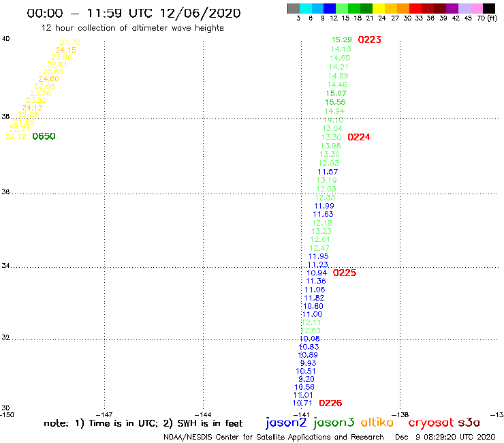Click the longitude axis label -144
This screenshot has width=504, height=443.
click(203, 414)
